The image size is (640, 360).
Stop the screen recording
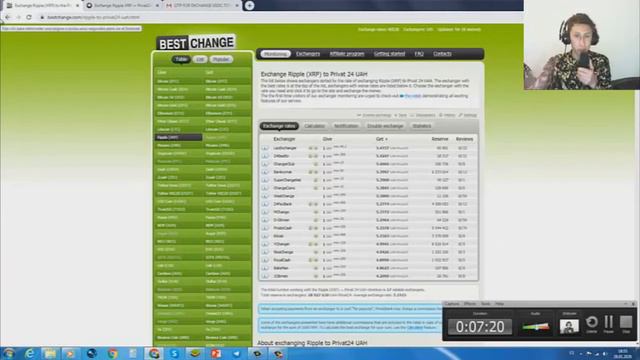[626, 324]
